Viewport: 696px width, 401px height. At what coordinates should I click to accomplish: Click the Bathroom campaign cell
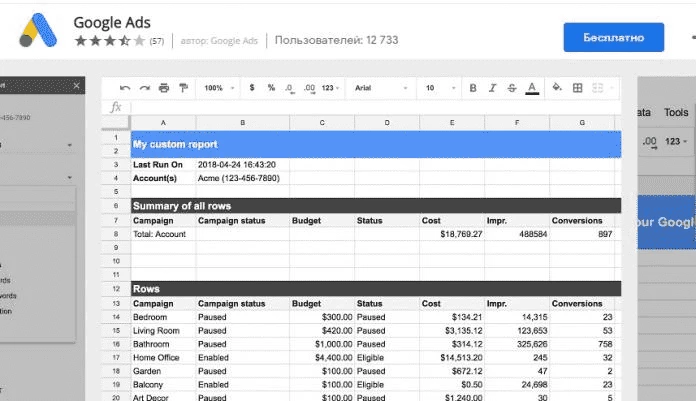[x=163, y=344]
